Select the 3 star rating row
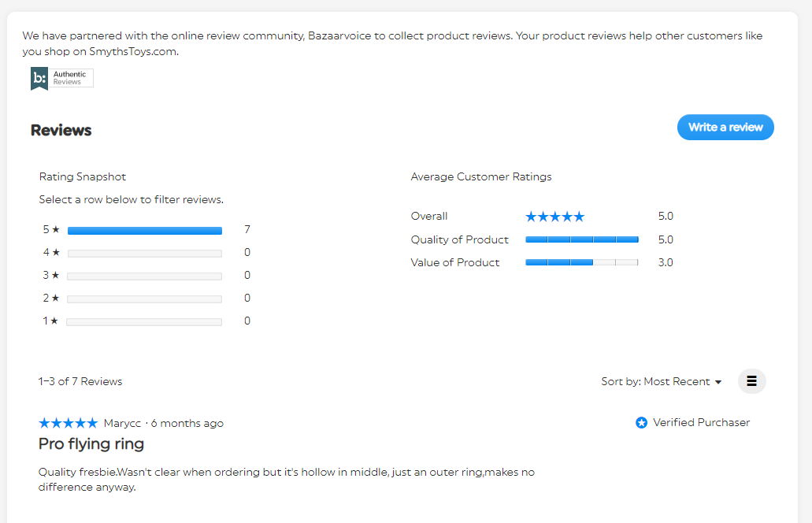This screenshot has height=523, width=812. [144, 276]
